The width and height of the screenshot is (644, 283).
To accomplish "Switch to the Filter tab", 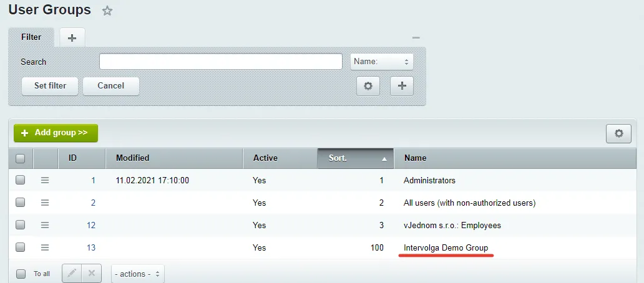I will pos(31,37).
